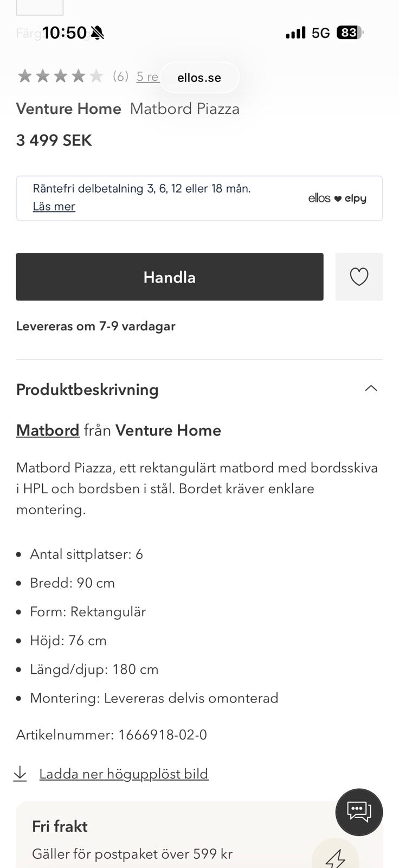Select the color swatch thumbnail at top

point(40,7)
